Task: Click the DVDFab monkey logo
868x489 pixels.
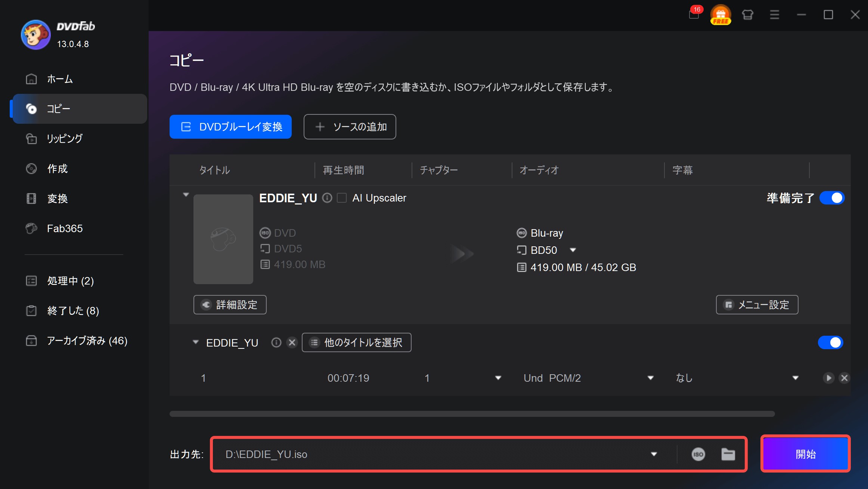Action: [36, 34]
